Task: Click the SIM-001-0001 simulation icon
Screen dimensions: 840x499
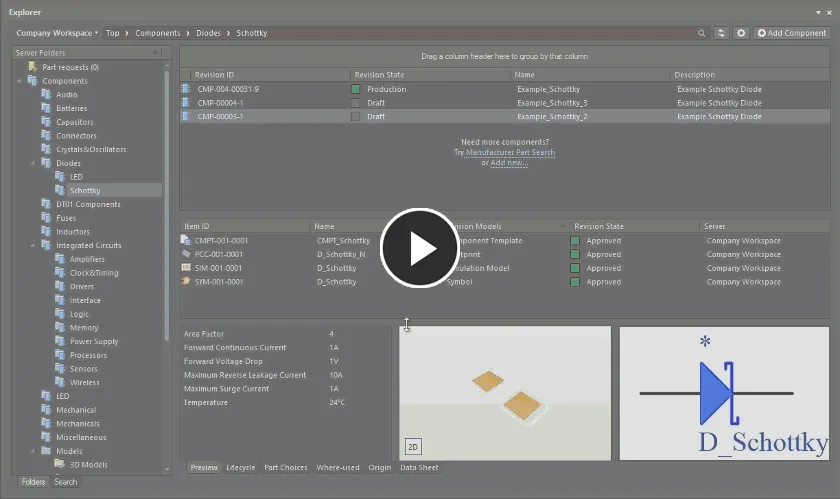Action: point(186,267)
